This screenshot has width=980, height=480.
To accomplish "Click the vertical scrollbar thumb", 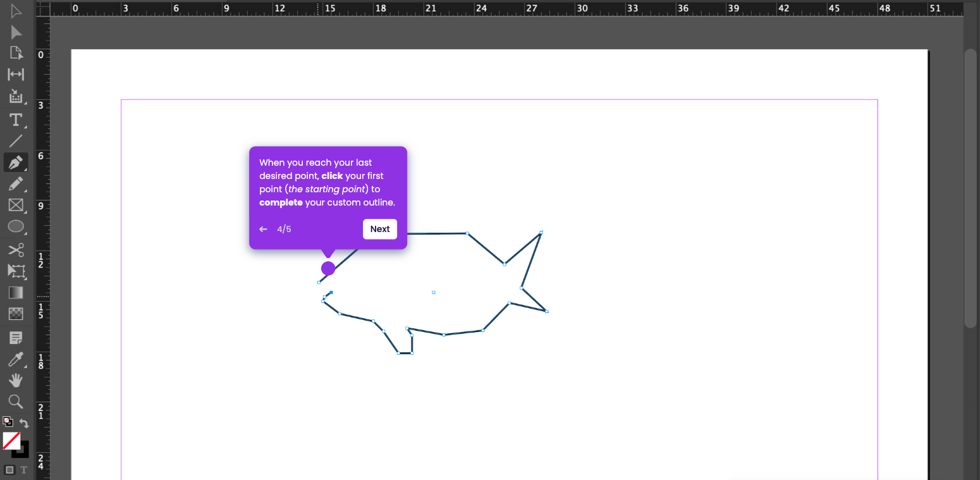I will 971,188.
